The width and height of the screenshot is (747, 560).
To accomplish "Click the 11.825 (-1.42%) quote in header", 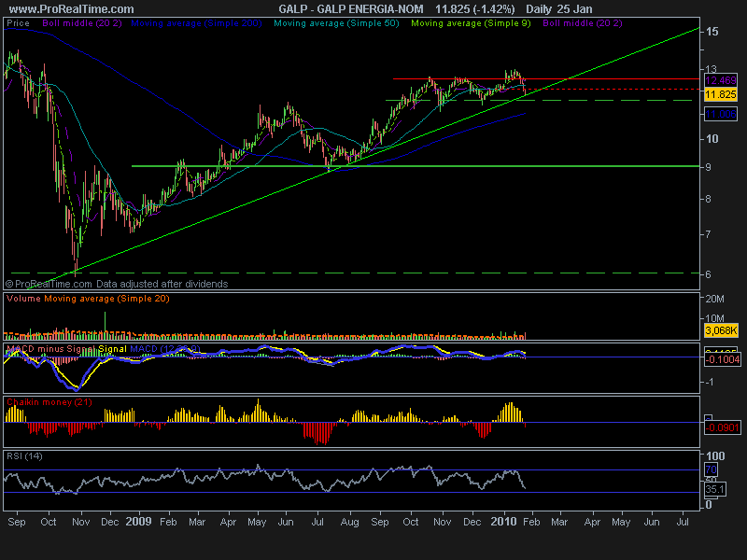I will pos(475,9).
